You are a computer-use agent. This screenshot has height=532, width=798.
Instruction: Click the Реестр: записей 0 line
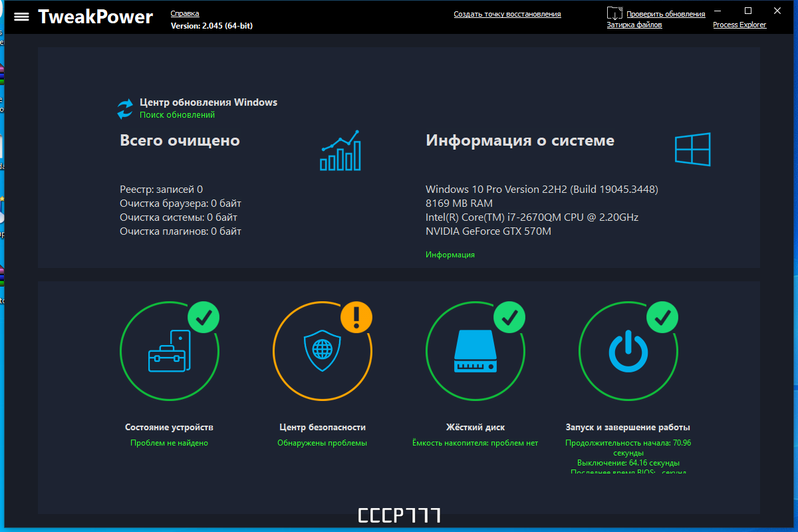(x=161, y=190)
